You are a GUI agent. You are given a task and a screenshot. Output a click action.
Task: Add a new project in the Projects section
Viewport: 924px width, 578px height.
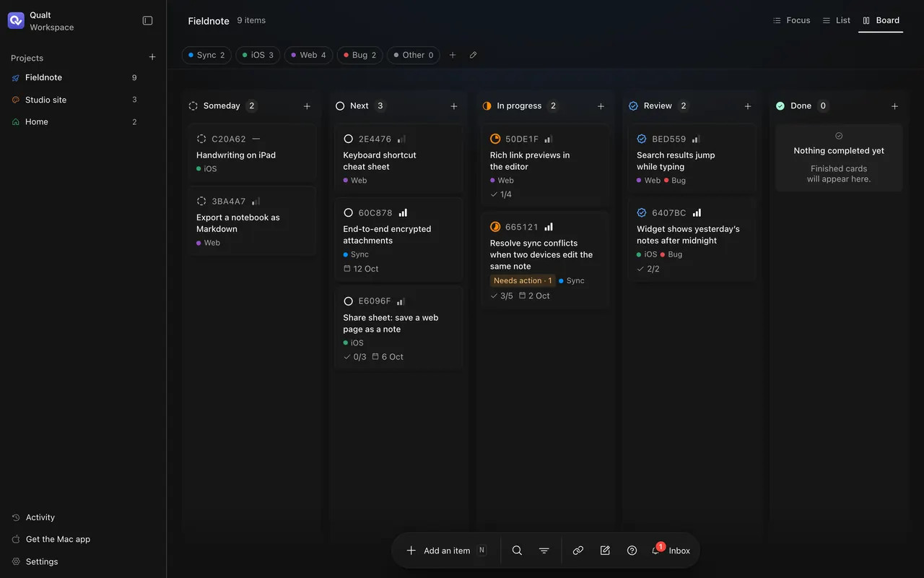click(x=152, y=57)
